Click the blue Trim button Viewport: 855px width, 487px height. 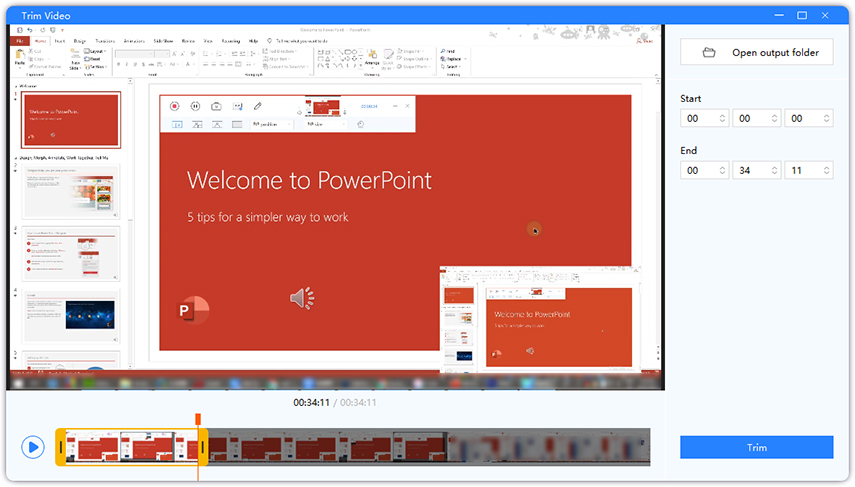(x=756, y=447)
